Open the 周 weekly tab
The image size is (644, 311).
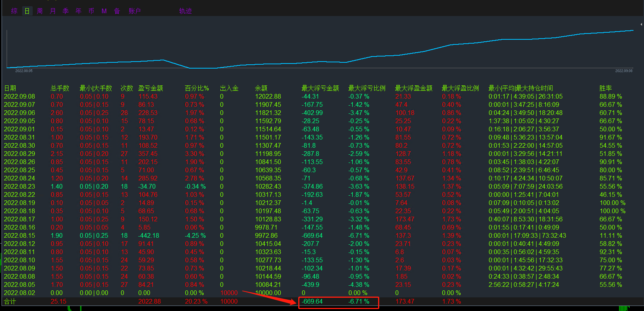pyautogui.click(x=40, y=11)
